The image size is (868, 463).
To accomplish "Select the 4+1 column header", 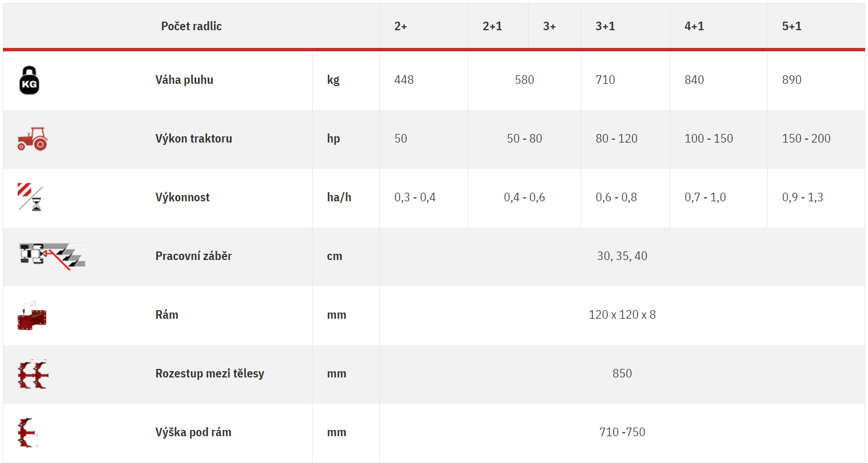I will pos(694,26).
